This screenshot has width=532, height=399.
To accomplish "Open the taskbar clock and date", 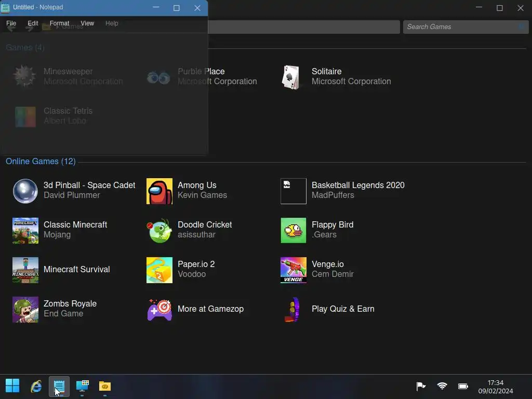I will click(x=495, y=387).
